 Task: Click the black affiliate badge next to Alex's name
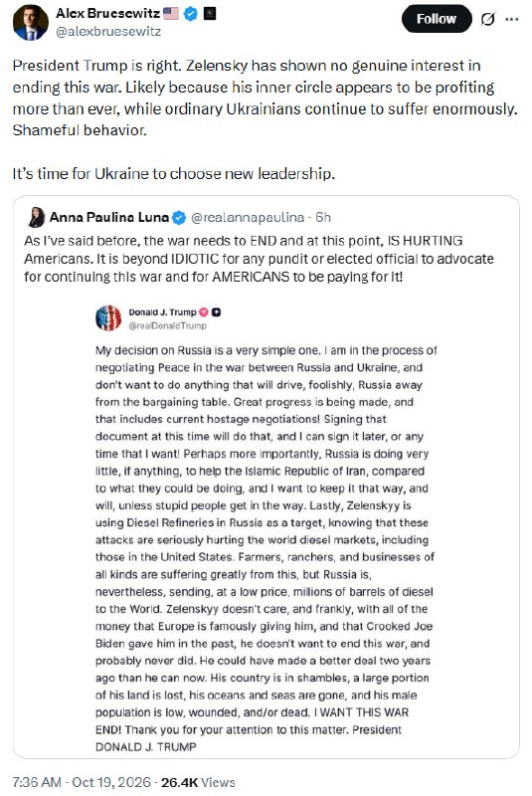click(210, 14)
